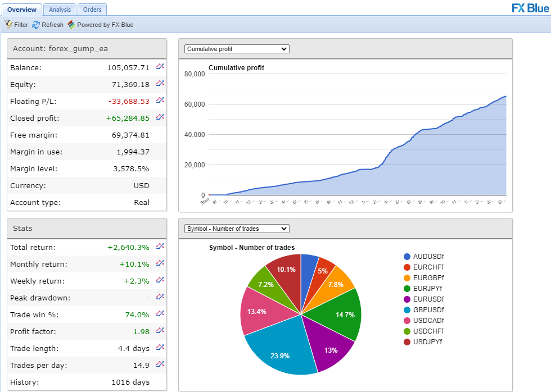The height and width of the screenshot is (392, 551).
Task: Switch to the Orders tab
Action: pos(92,10)
